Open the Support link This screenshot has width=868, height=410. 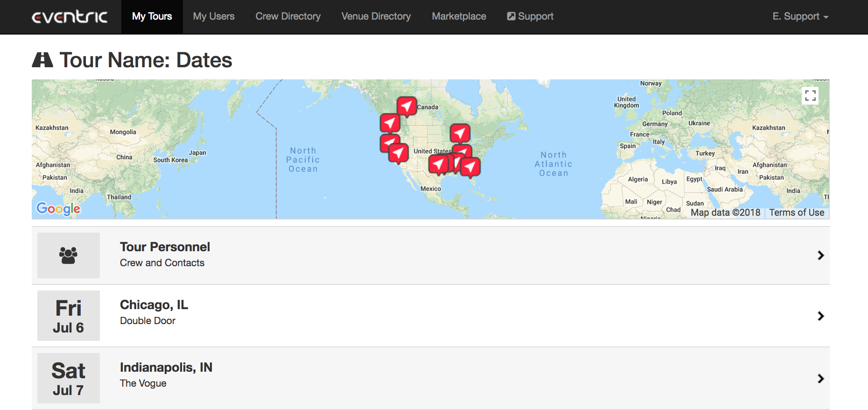[530, 16]
